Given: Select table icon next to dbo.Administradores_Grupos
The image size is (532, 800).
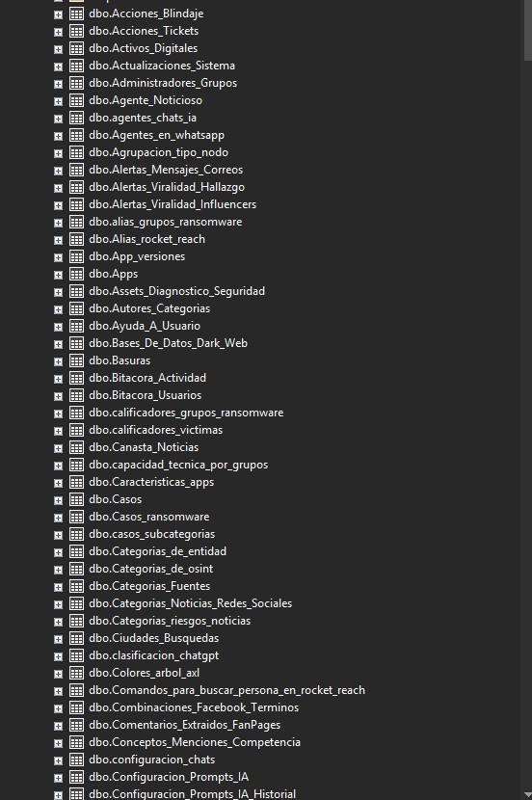Looking at the screenshot, I should pos(76,83).
